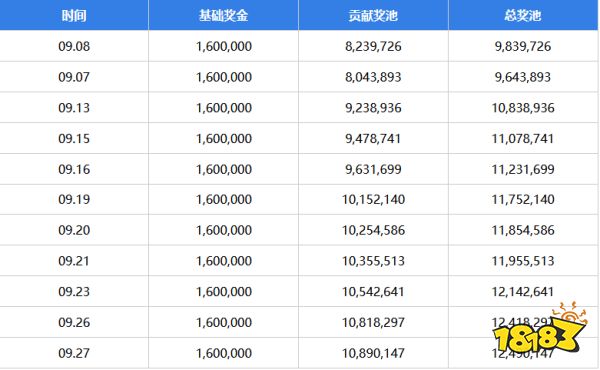Click the total pool value 11,955,513
Image resolution: width=600 pixels, height=370 pixels.
click(523, 261)
